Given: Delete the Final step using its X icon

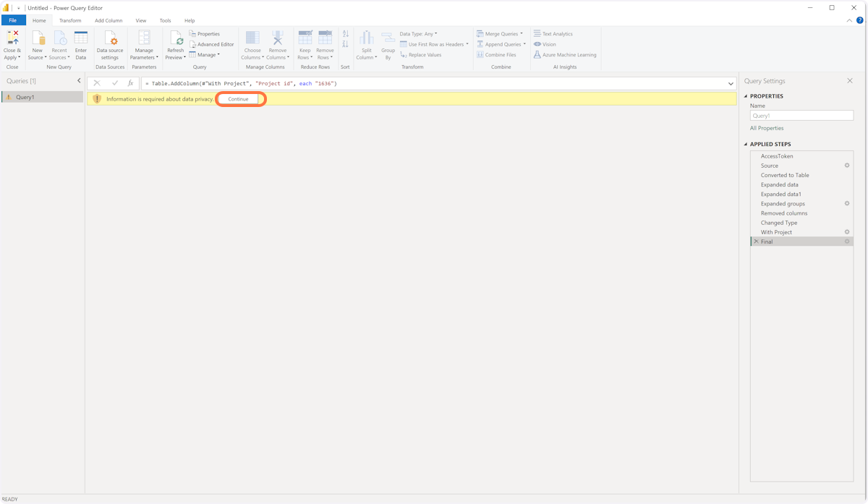Looking at the screenshot, I should 756,242.
